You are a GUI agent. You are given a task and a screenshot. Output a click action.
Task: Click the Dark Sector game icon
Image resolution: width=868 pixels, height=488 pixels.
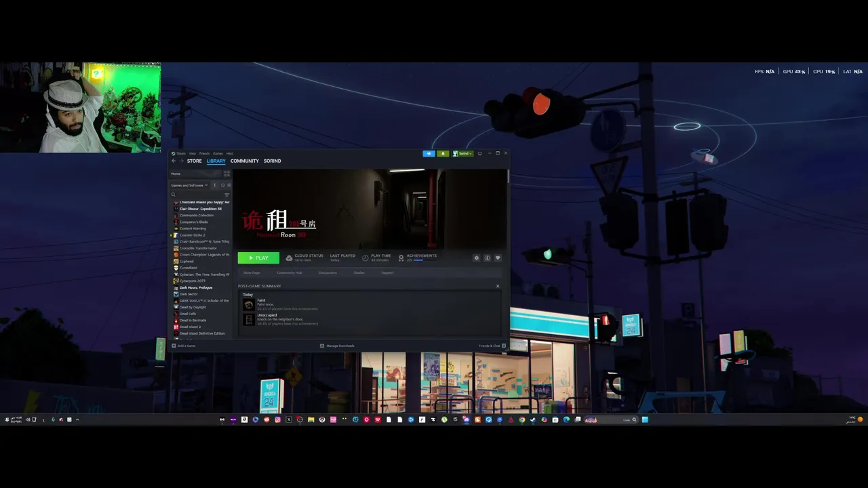tap(176, 294)
